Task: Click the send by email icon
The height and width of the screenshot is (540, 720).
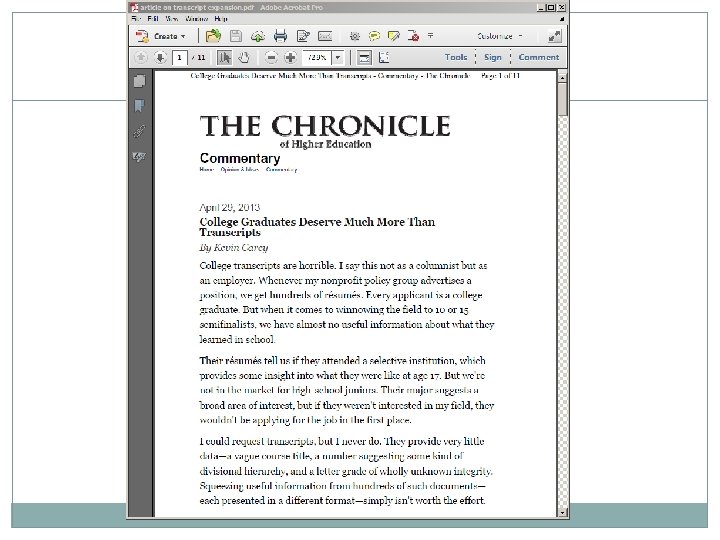Action: pos(325,36)
